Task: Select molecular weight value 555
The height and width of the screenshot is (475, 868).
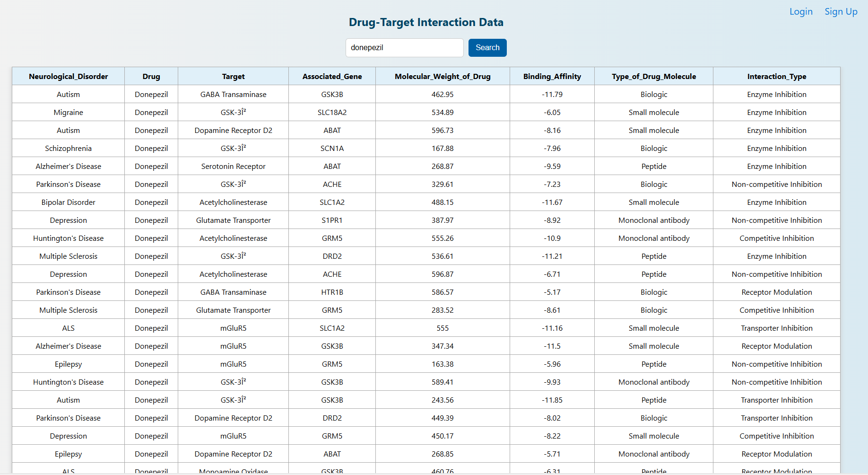Action: click(x=443, y=328)
